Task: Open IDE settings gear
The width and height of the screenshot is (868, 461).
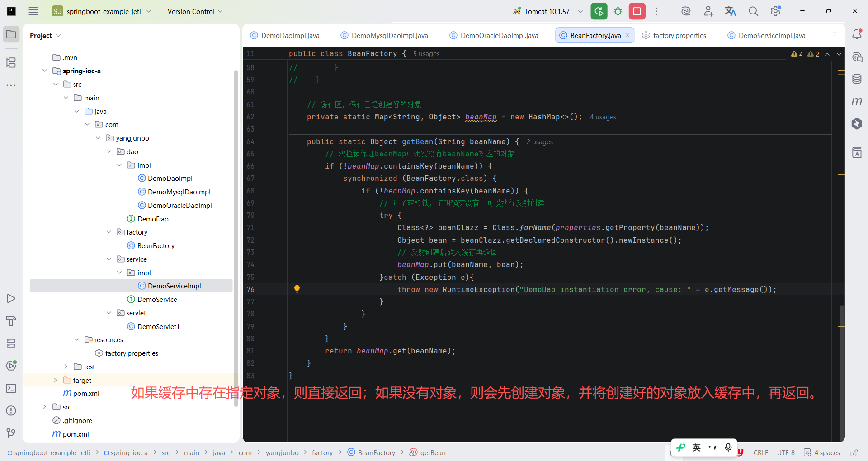Action: [x=776, y=11]
